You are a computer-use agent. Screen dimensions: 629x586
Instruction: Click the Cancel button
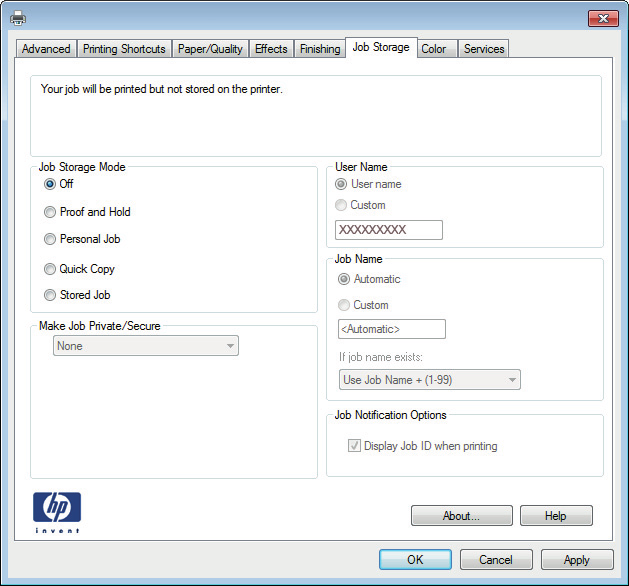coord(496,560)
